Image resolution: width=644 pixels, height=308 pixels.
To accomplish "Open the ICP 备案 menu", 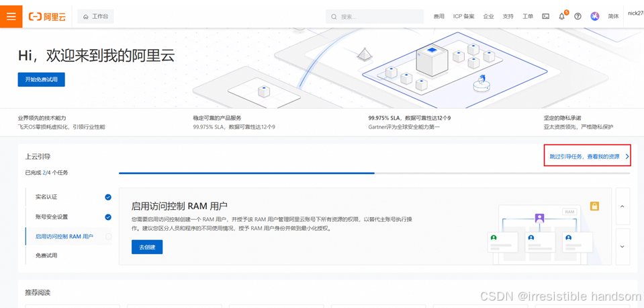I will (x=464, y=16).
